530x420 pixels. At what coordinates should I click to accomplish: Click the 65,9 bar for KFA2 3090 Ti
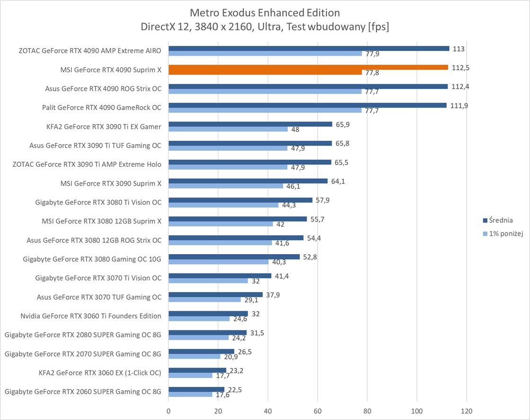[x=250, y=124]
